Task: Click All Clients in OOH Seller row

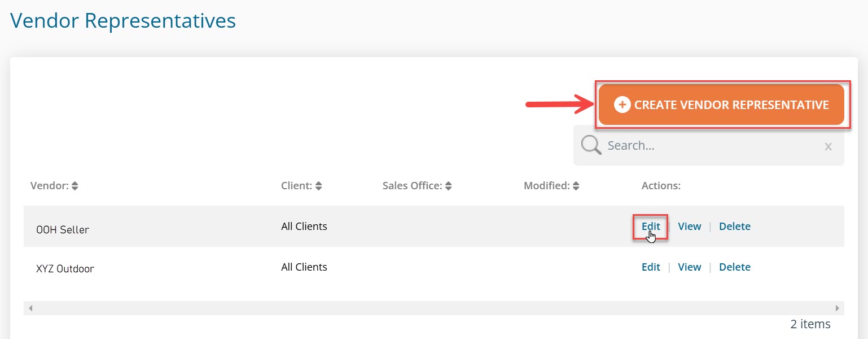Action: (x=304, y=226)
